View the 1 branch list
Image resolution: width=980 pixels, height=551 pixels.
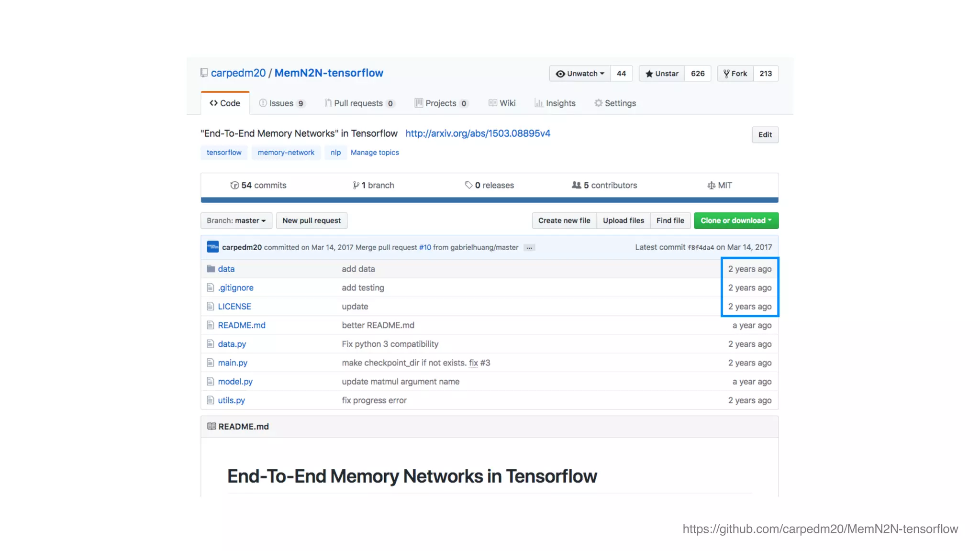point(373,185)
